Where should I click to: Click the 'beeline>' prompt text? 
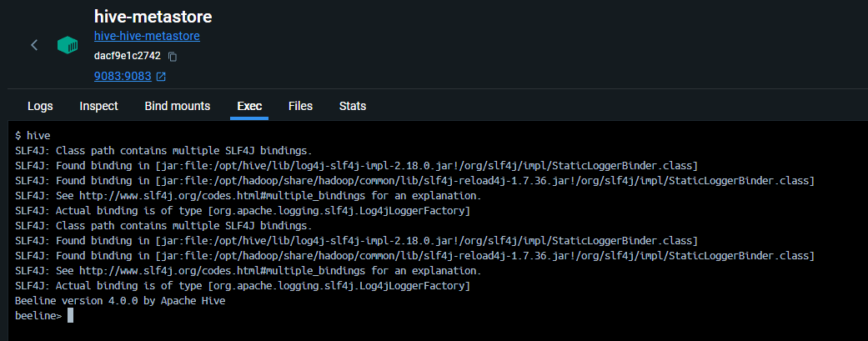click(38, 316)
